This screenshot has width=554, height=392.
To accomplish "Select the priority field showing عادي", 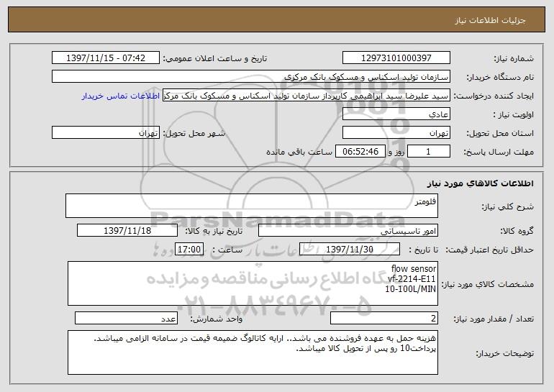I will (396, 114).
